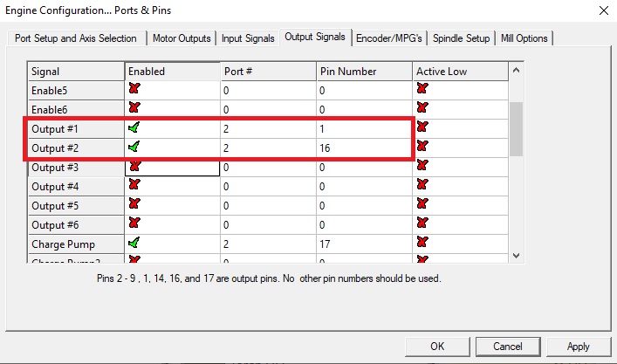Select Pin Number 16 cell for Output #2
Screen dimensions: 617x364
(365, 148)
